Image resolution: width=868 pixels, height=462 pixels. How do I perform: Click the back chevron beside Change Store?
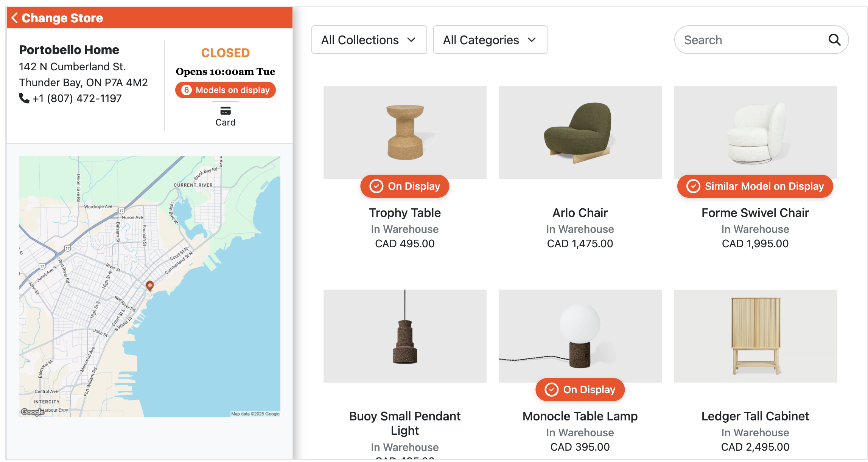click(15, 18)
